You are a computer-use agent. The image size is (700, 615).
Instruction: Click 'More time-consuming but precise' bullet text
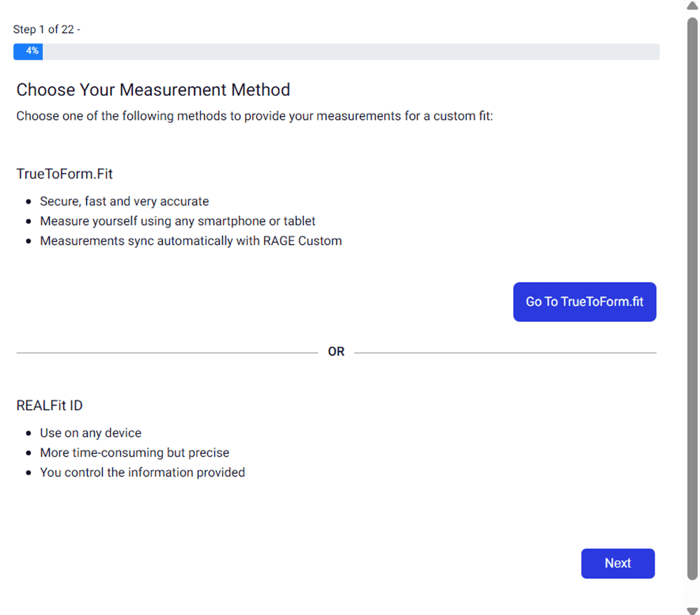click(x=134, y=453)
